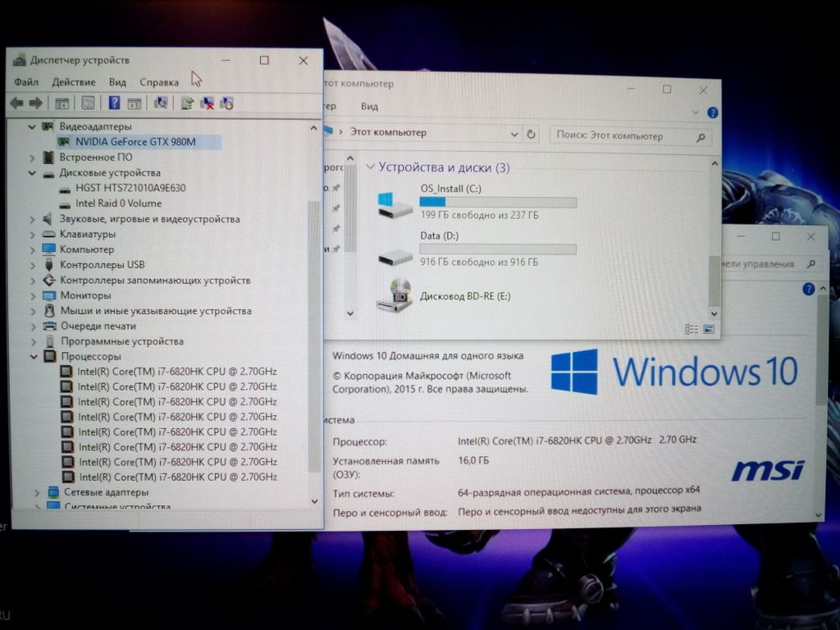
Task: Select the OS_Install (C:) drive label
Action: (x=451, y=188)
